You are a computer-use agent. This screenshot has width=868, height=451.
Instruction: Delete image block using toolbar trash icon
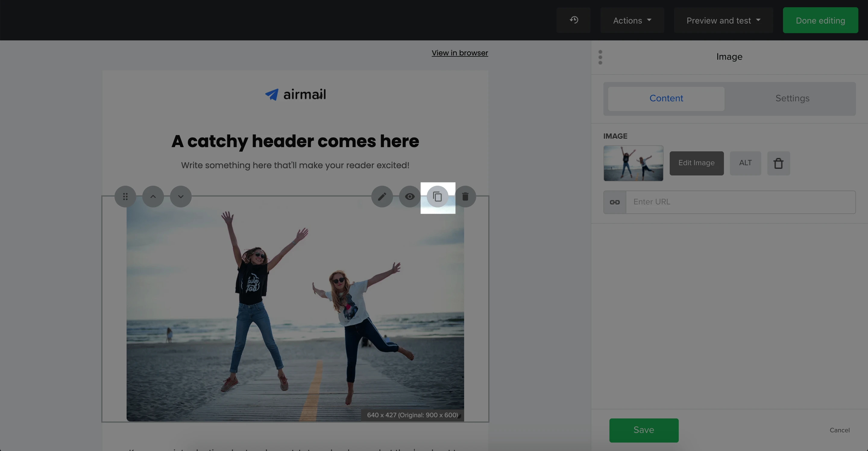pos(465,197)
